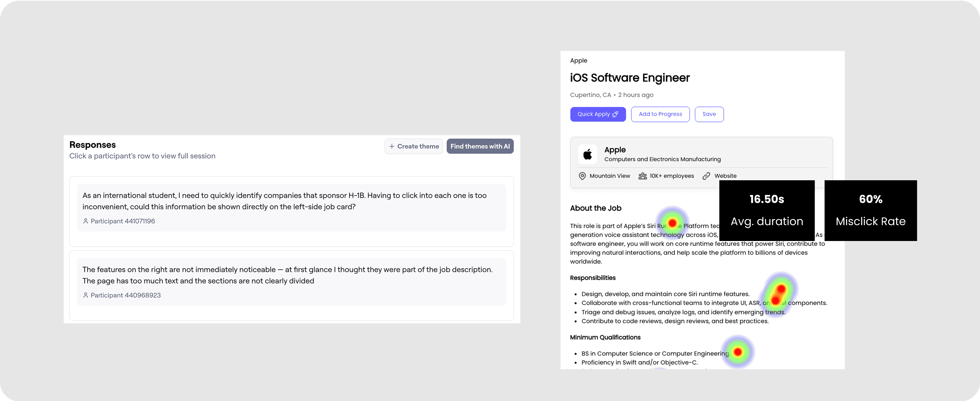
Task: Click the rocket icon on Quick Apply
Action: [x=615, y=114]
